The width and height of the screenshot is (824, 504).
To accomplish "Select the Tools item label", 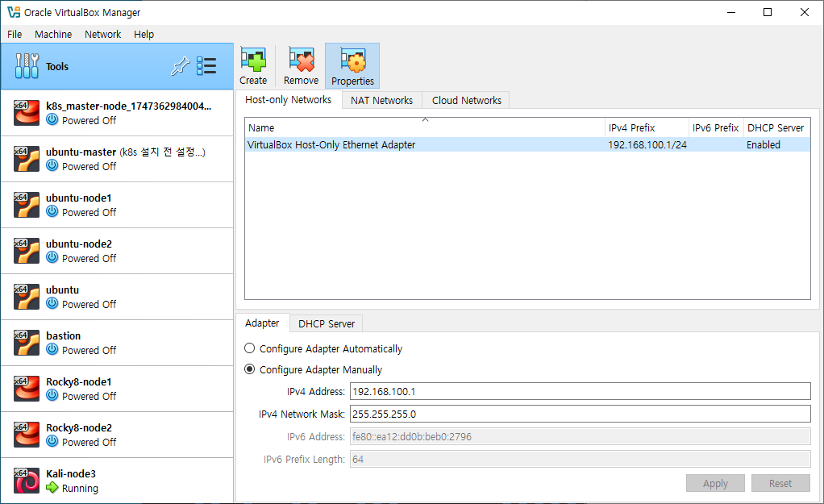I will [56, 67].
